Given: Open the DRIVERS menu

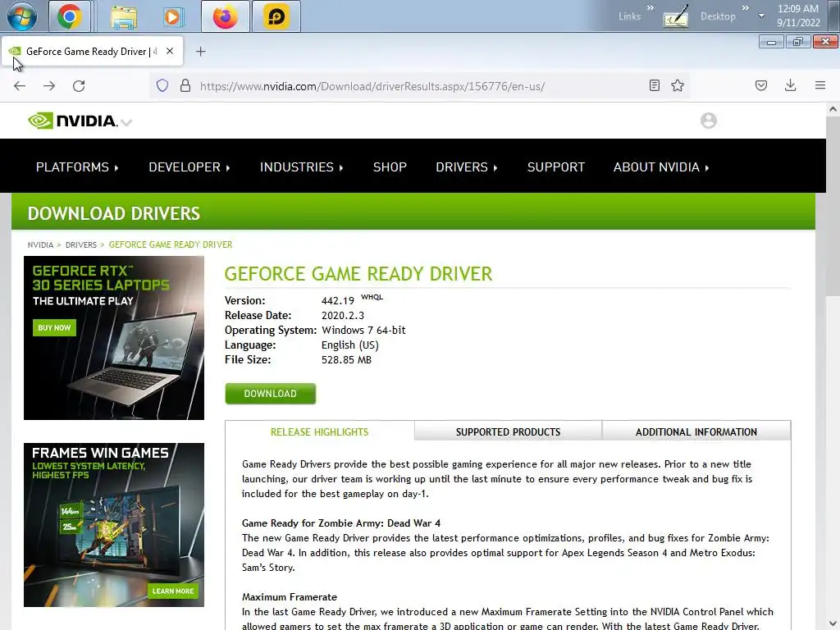Looking at the screenshot, I should click(x=466, y=167).
